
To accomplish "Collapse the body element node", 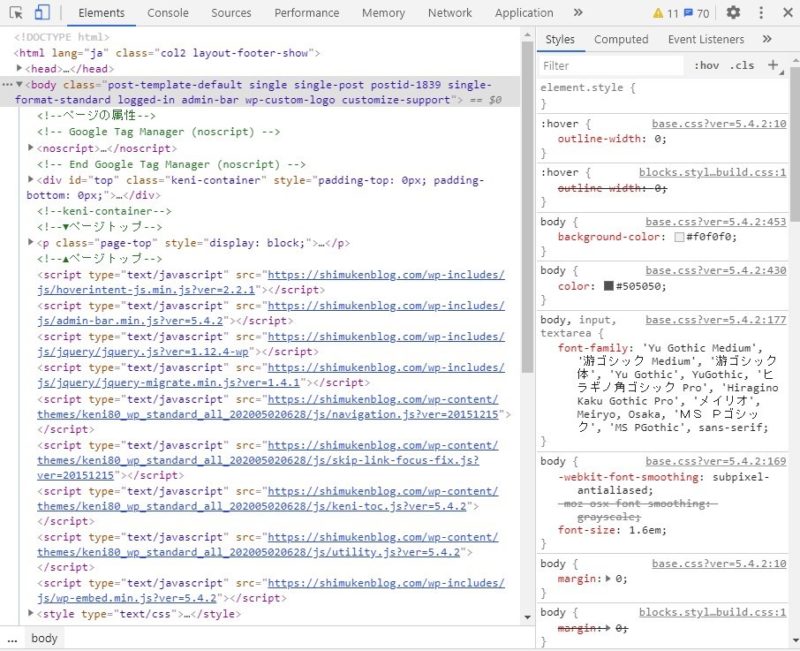I will 19,84.
